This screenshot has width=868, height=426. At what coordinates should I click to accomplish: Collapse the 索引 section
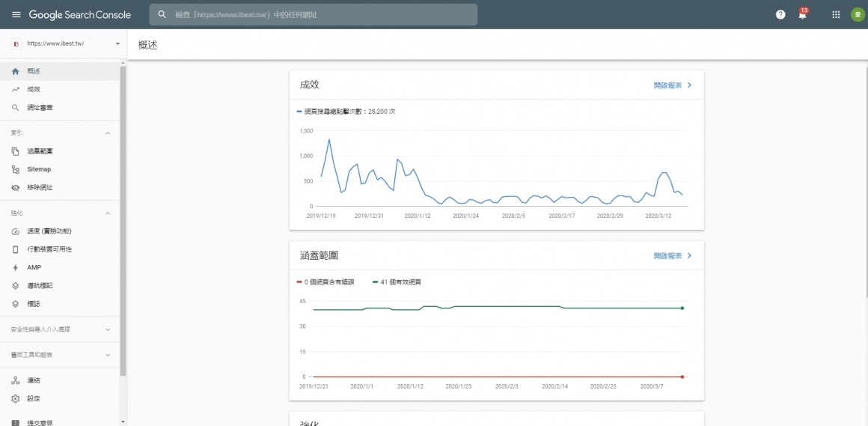108,133
